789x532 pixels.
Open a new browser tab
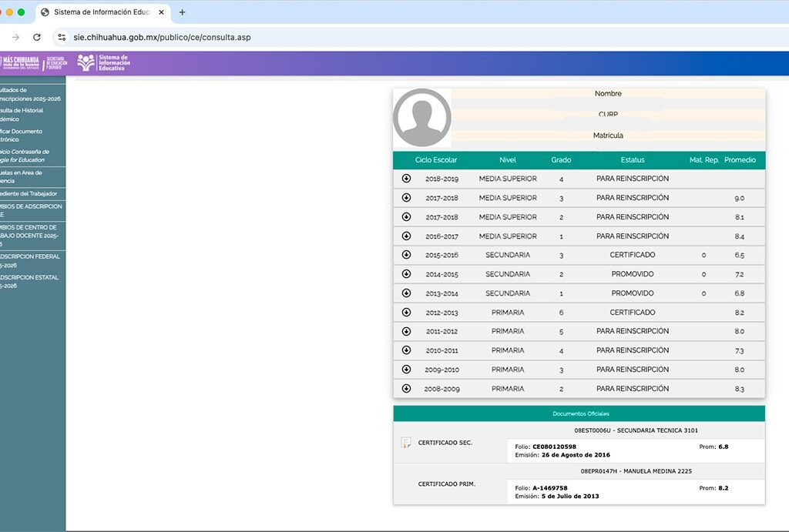(x=182, y=12)
